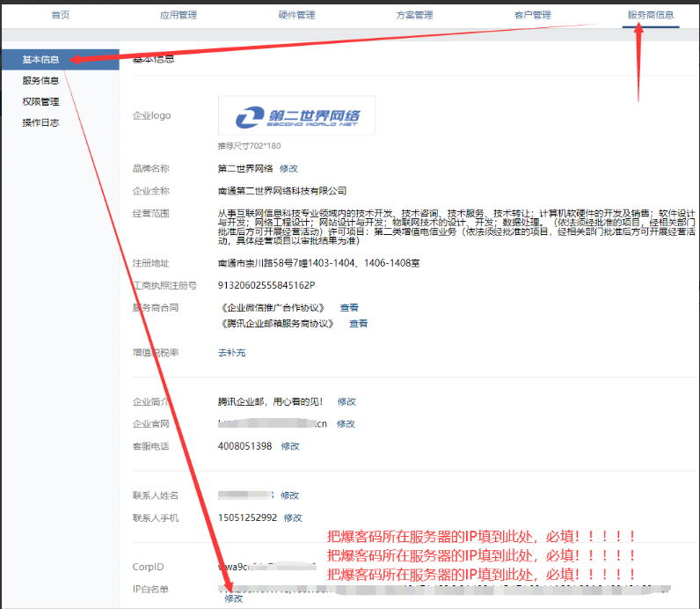
Task: Open the 首页 tab
Action: [60, 15]
